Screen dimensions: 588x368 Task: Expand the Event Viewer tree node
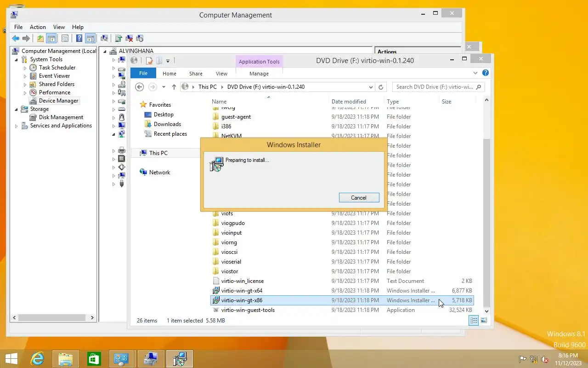coord(25,76)
